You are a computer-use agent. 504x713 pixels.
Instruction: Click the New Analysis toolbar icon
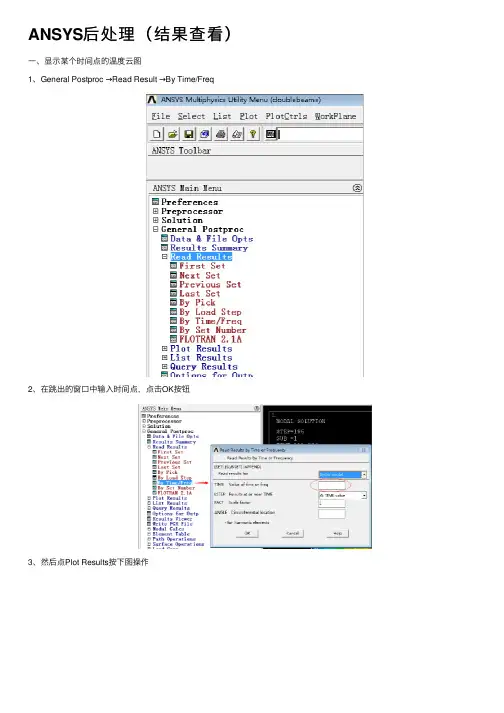tap(157, 134)
